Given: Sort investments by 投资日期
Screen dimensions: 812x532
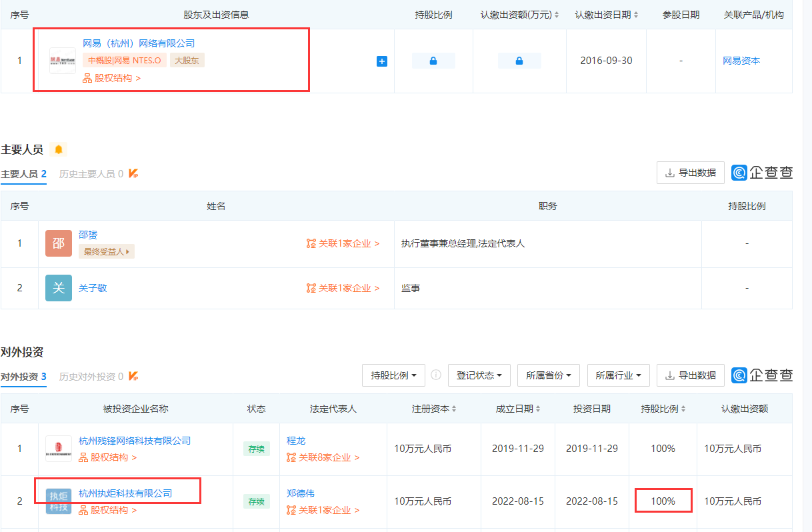Looking at the screenshot, I should (x=592, y=409).
